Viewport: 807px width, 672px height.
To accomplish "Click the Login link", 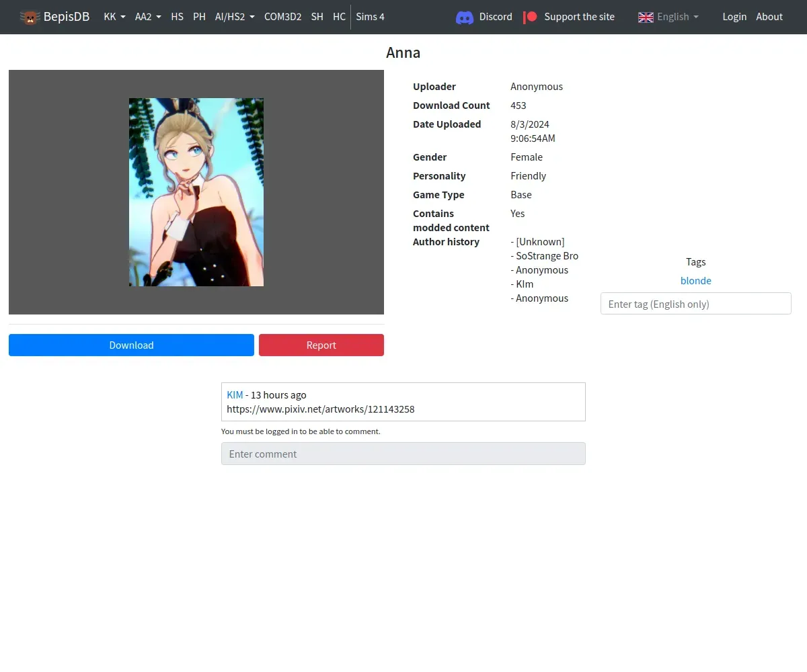I will (x=734, y=17).
